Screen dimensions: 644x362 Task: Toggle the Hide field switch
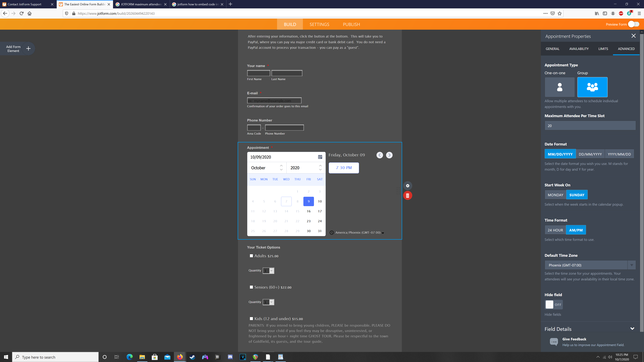click(x=553, y=305)
